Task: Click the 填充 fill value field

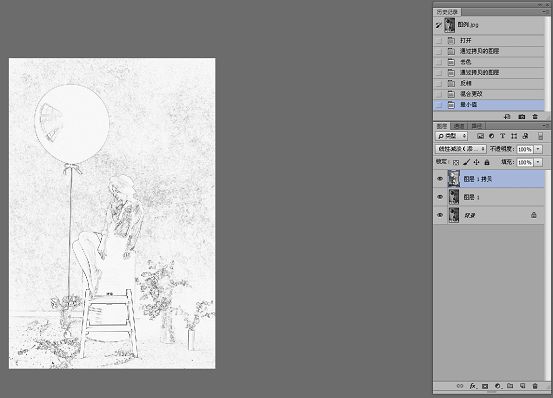Action: coord(525,162)
